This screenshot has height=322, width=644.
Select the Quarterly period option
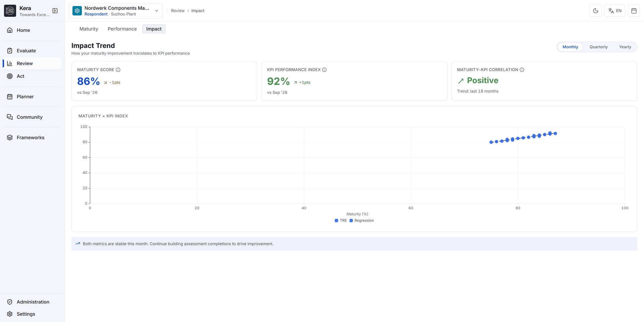(x=598, y=47)
